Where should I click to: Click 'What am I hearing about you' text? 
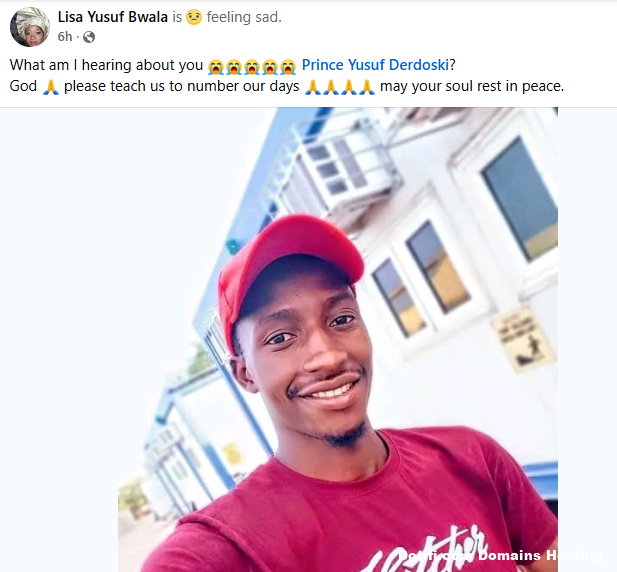click(x=106, y=65)
